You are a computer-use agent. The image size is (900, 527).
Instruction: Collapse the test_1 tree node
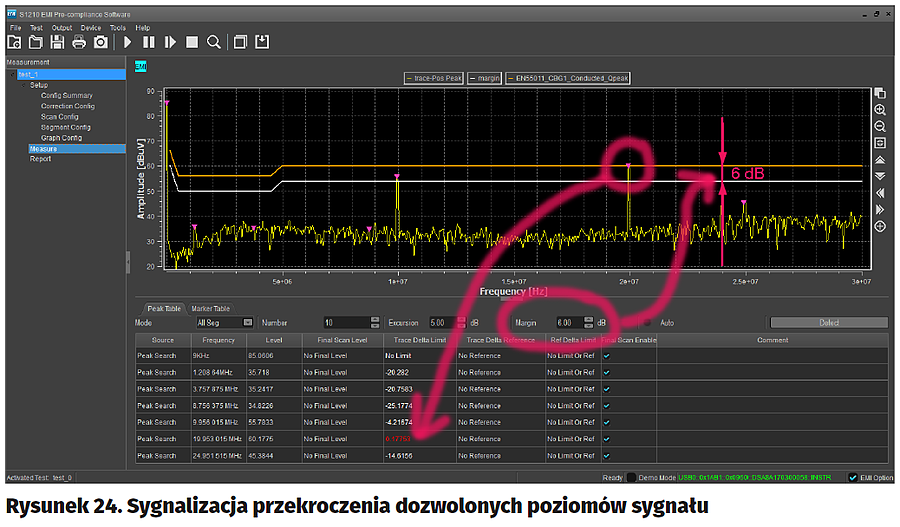(x=12, y=75)
